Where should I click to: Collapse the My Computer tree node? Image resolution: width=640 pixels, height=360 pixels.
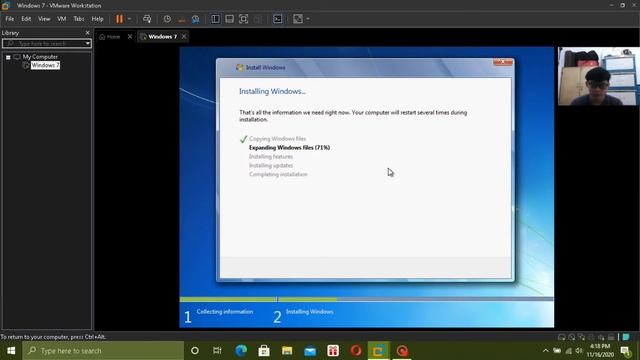tap(8, 57)
